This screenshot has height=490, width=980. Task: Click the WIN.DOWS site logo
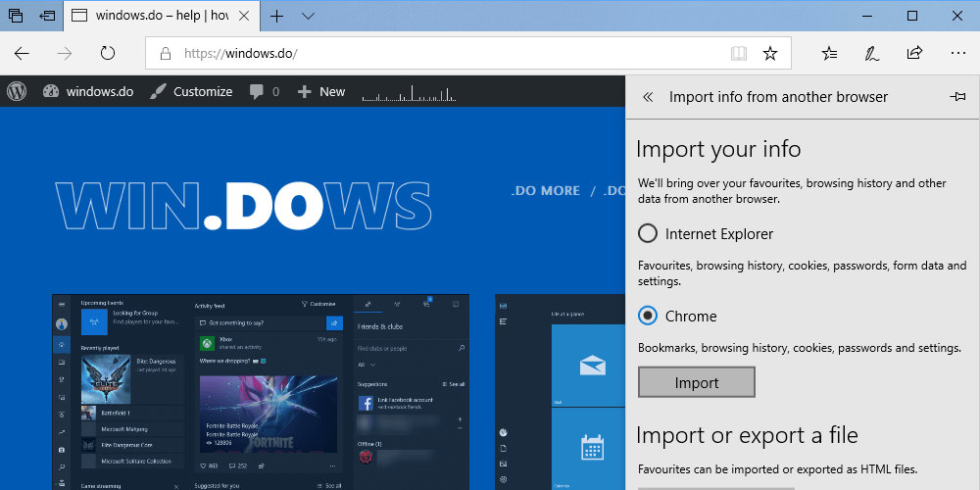tap(243, 205)
